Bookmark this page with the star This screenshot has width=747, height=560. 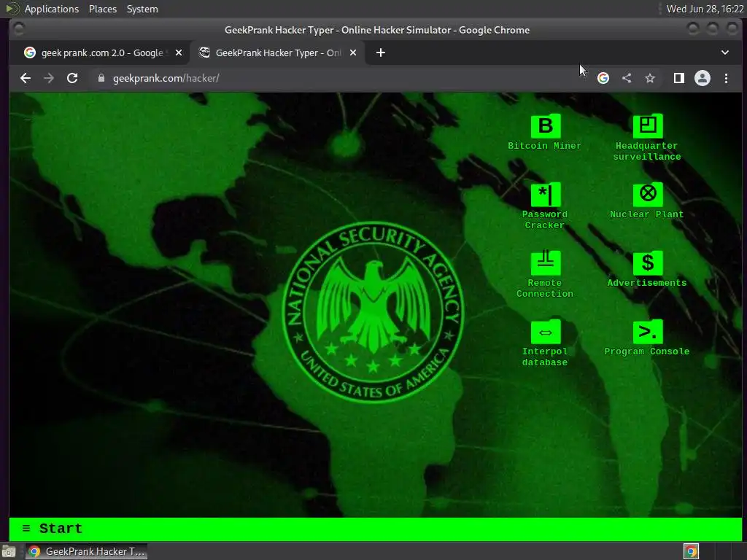[x=650, y=78]
